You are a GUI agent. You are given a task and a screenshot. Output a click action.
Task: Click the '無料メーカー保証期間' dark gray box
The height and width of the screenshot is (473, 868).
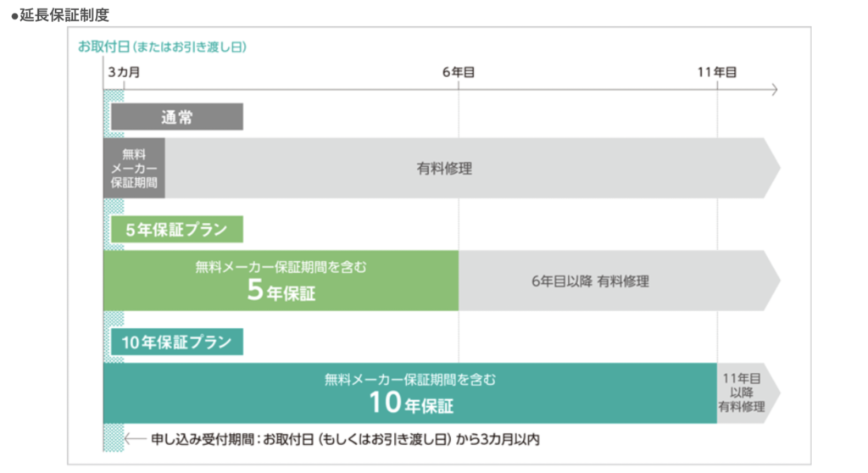(x=134, y=169)
